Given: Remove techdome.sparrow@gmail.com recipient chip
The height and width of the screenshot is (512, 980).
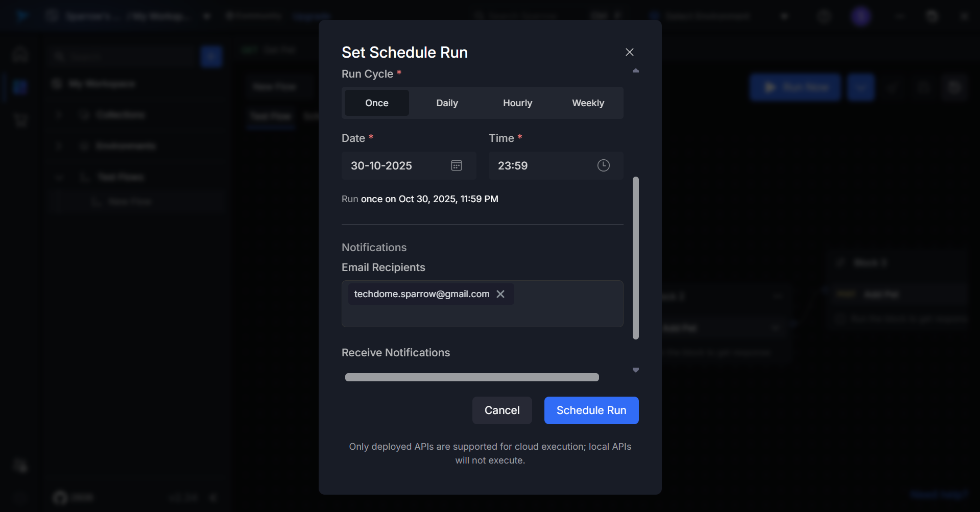Looking at the screenshot, I should [x=500, y=294].
